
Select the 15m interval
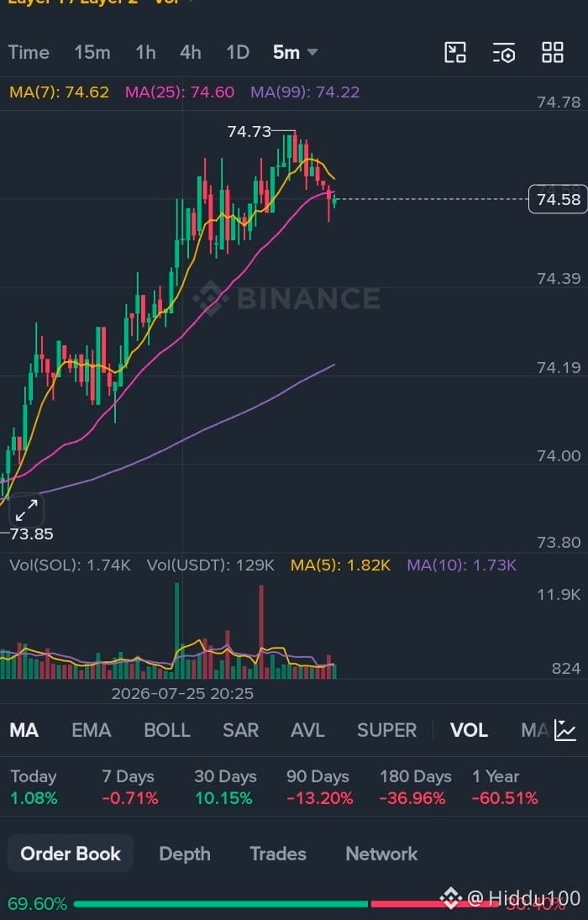[92, 52]
